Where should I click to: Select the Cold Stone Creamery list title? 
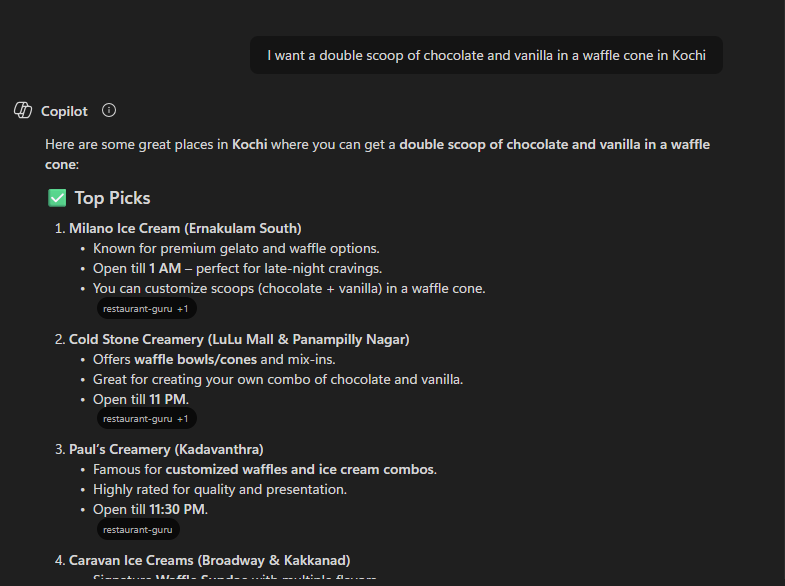tap(239, 339)
